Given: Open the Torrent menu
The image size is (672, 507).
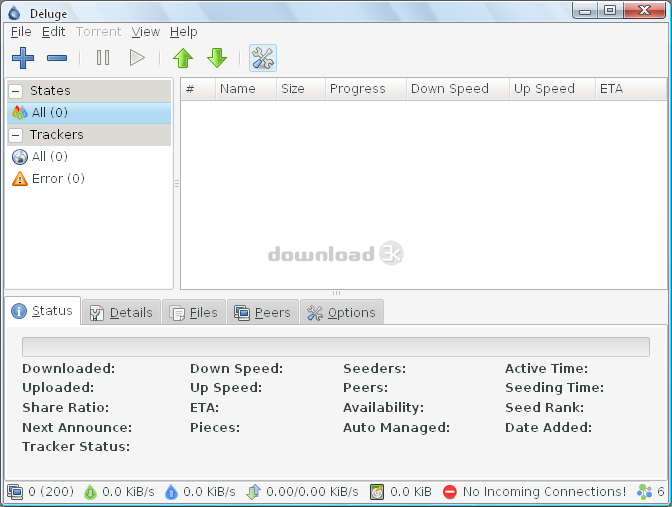Looking at the screenshot, I should pyautogui.click(x=99, y=32).
